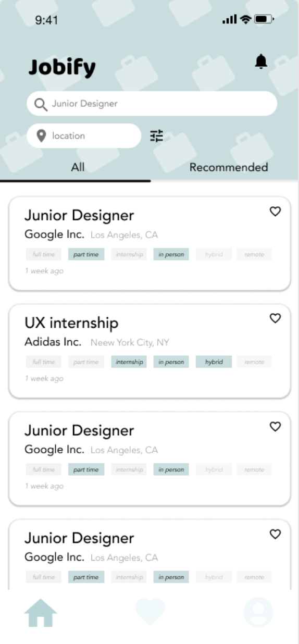Tap the Home icon in bottom bar

tap(41, 613)
